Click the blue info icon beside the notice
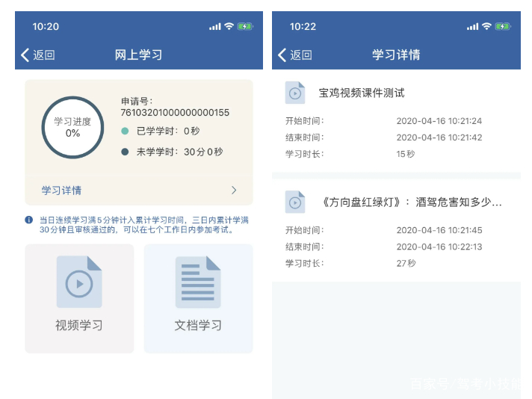The image size is (532, 399). 29,220
